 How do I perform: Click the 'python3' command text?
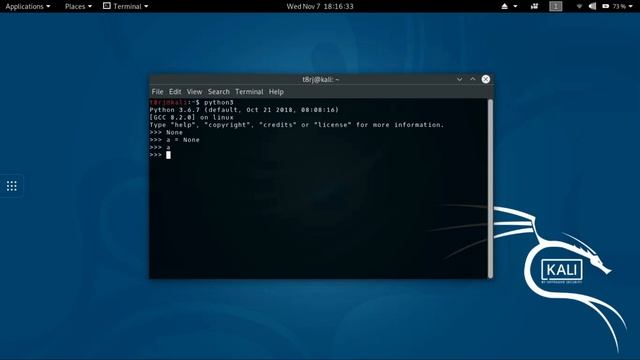tap(219, 102)
